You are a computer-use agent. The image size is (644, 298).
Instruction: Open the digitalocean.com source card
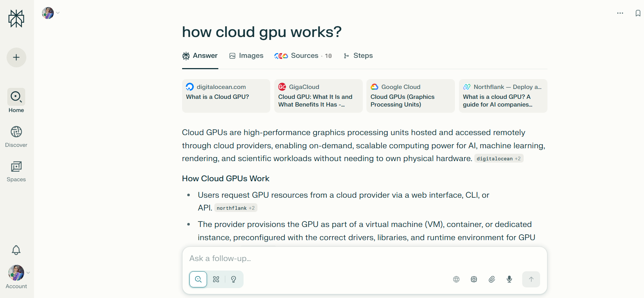click(226, 96)
